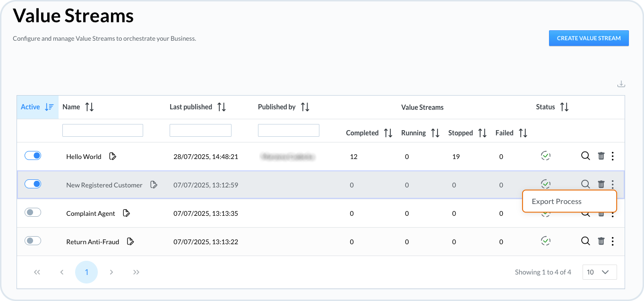Delete the Return Anti-Fraud value stream
This screenshot has width=644, height=301.
tap(601, 241)
